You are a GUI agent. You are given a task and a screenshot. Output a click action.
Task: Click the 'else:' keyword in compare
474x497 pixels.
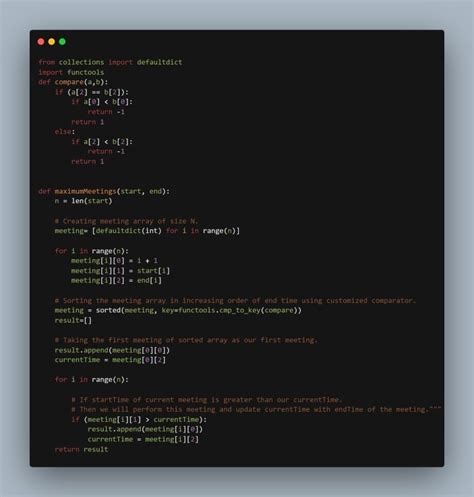pyautogui.click(x=65, y=132)
